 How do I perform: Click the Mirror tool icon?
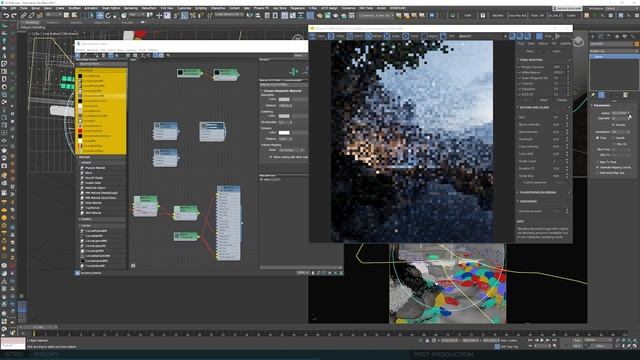250,16
